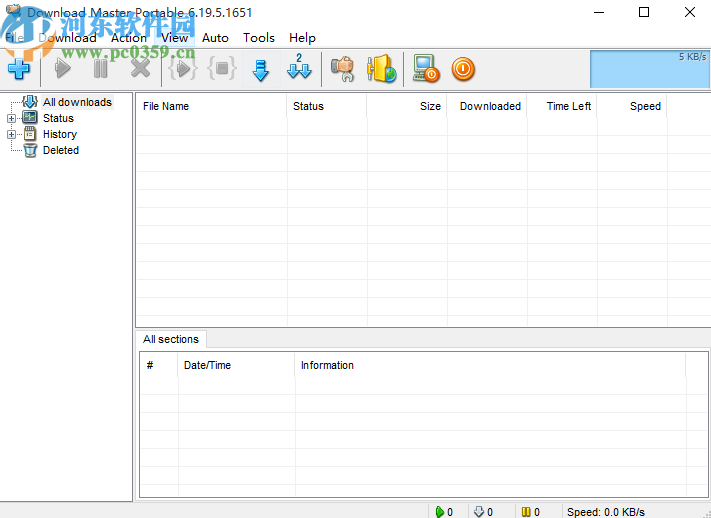The image size is (711, 518).
Task: Open the File menu
Action: (x=14, y=38)
